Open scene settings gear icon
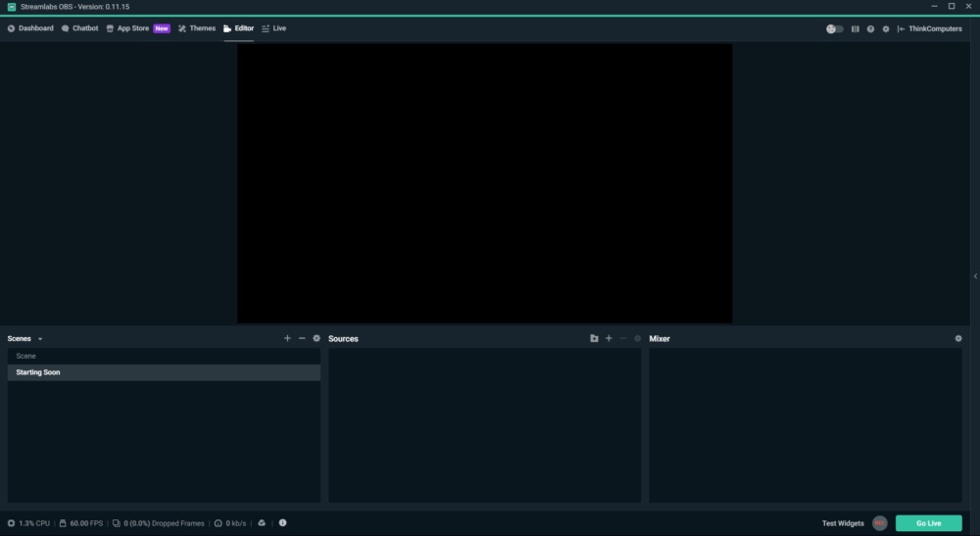Viewport: 980px width, 536px height. pos(317,338)
